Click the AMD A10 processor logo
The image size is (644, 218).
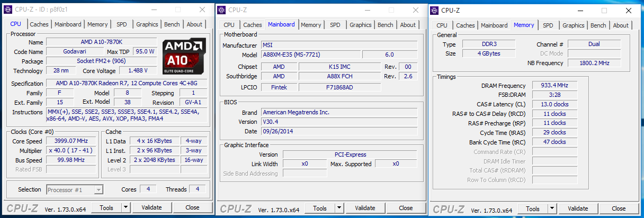click(x=184, y=57)
